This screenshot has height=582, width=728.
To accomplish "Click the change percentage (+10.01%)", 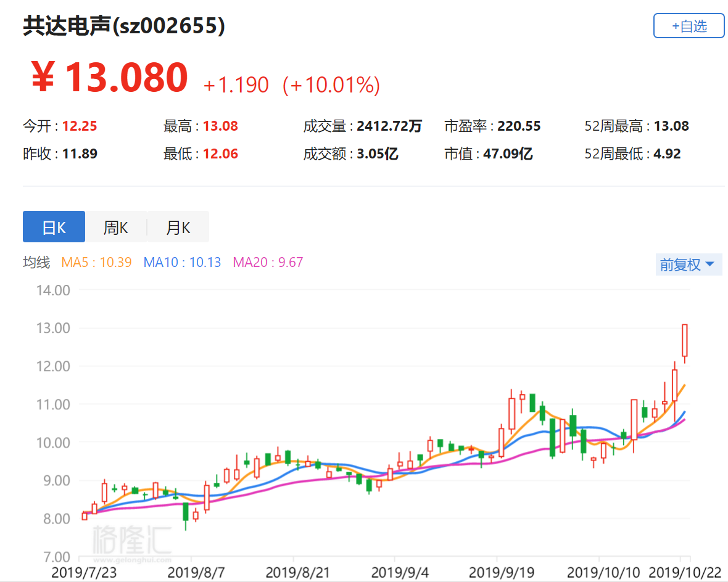I will pyautogui.click(x=331, y=85).
